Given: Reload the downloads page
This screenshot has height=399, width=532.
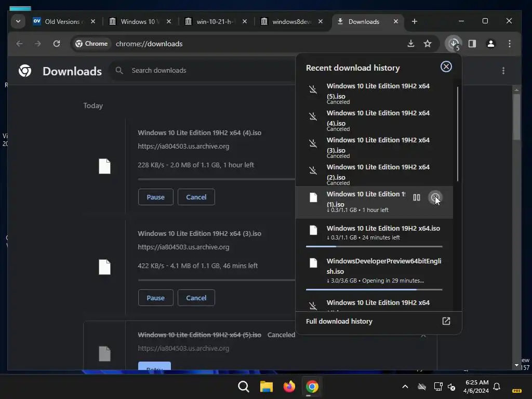Looking at the screenshot, I should (57, 44).
